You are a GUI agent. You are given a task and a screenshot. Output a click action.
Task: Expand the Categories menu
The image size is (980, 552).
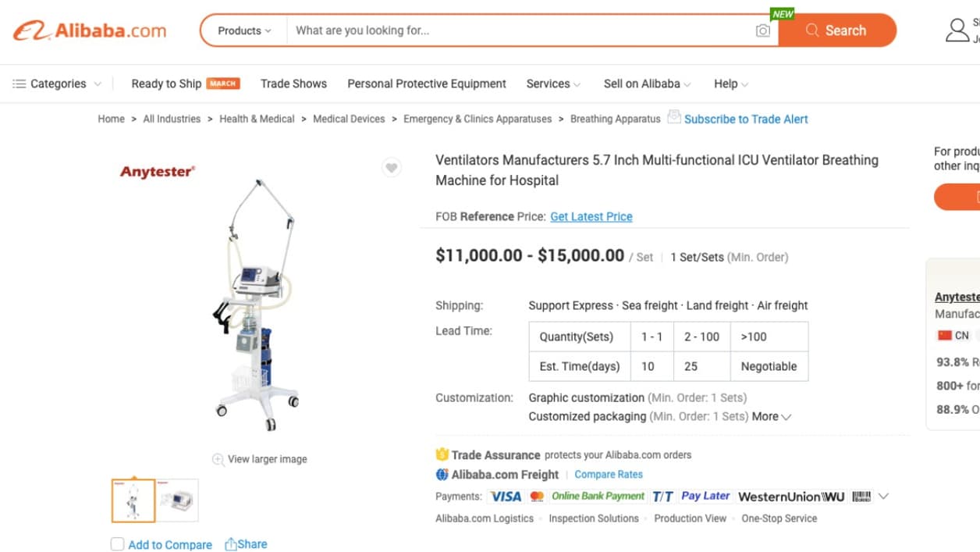click(x=57, y=84)
